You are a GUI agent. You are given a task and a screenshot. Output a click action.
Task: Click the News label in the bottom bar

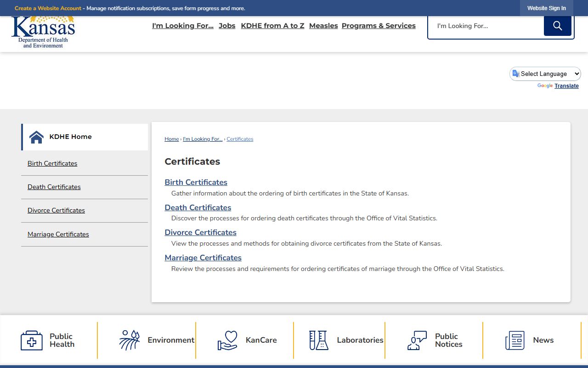[543, 340]
